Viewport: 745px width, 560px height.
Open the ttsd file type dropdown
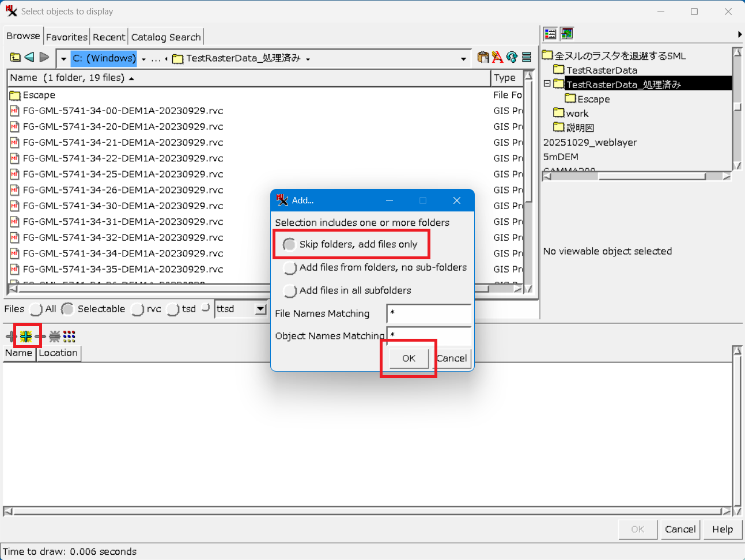pos(260,309)
